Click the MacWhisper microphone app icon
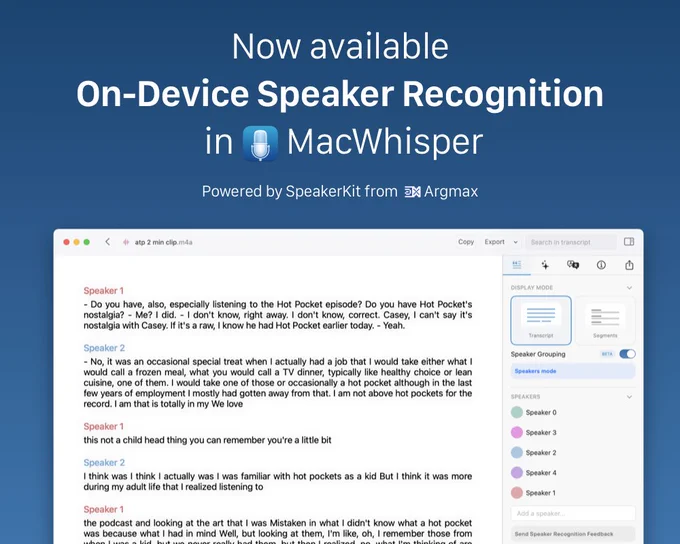Screen dimensions: 680x544 [260, 143]
